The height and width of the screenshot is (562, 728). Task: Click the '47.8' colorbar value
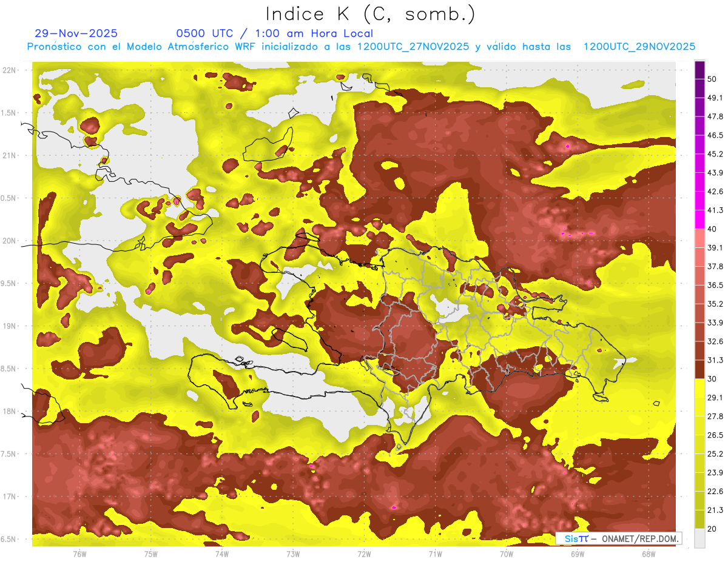pyautogui.click(x=715, y=116)
